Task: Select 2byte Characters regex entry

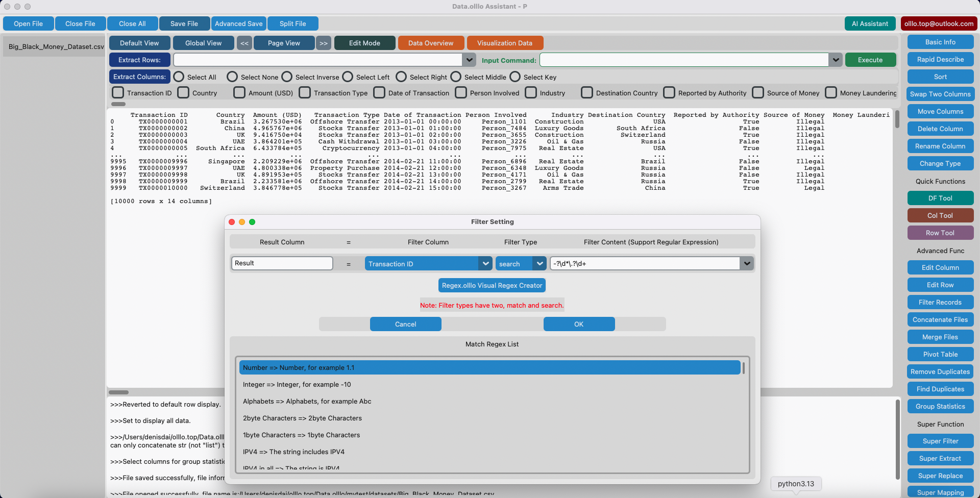Action: [489, 418]
